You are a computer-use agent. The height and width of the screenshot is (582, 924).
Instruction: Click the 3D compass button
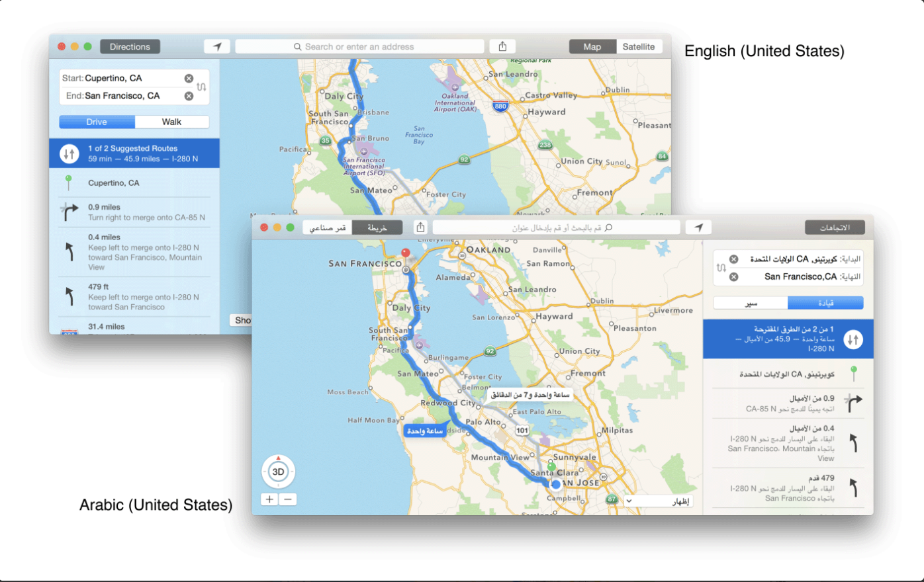pos(279,472)
